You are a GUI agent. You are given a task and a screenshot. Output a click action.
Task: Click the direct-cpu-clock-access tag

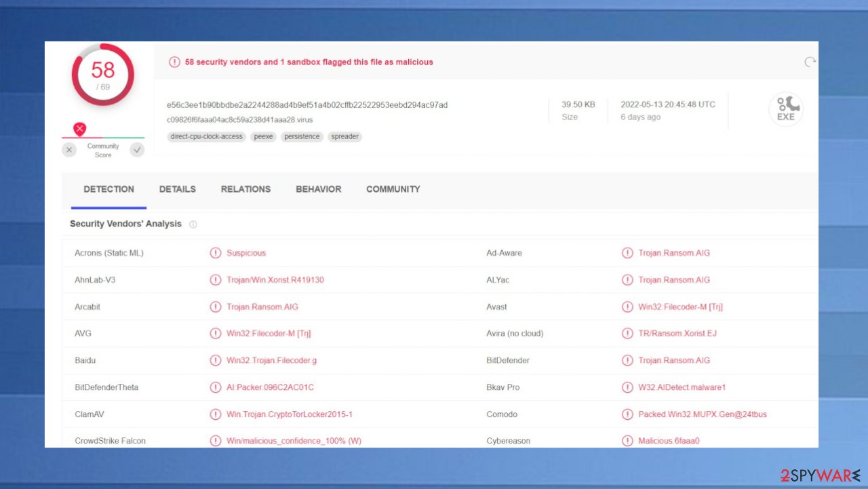207,136
